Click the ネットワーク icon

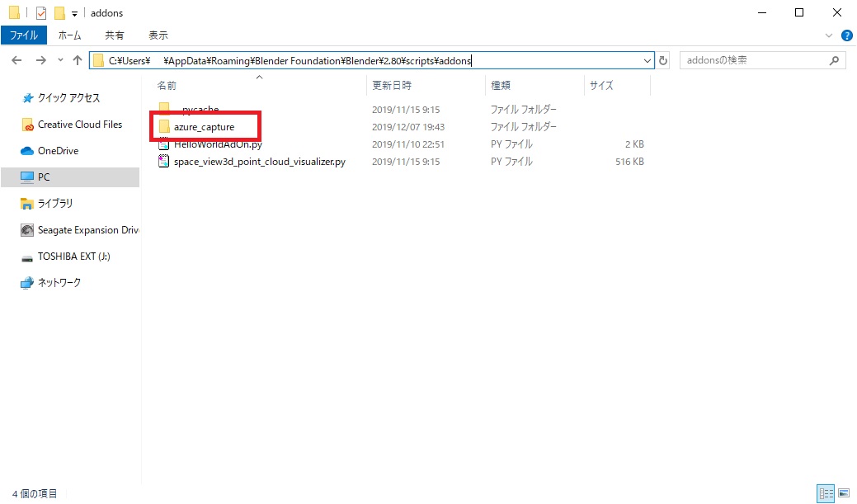(x=27, y=283)
